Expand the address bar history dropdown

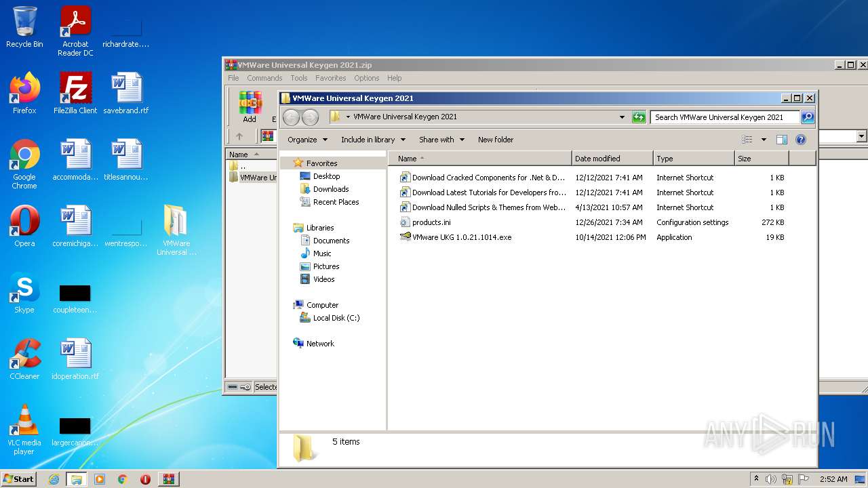click(x=622, y=117)
